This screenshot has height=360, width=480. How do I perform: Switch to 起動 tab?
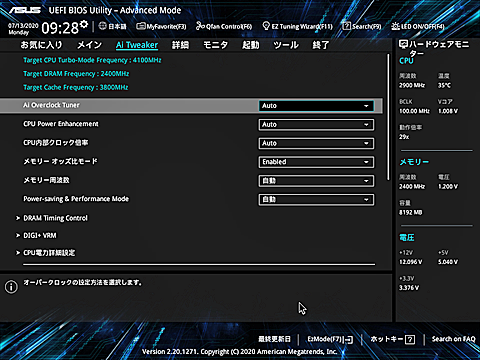251,45
